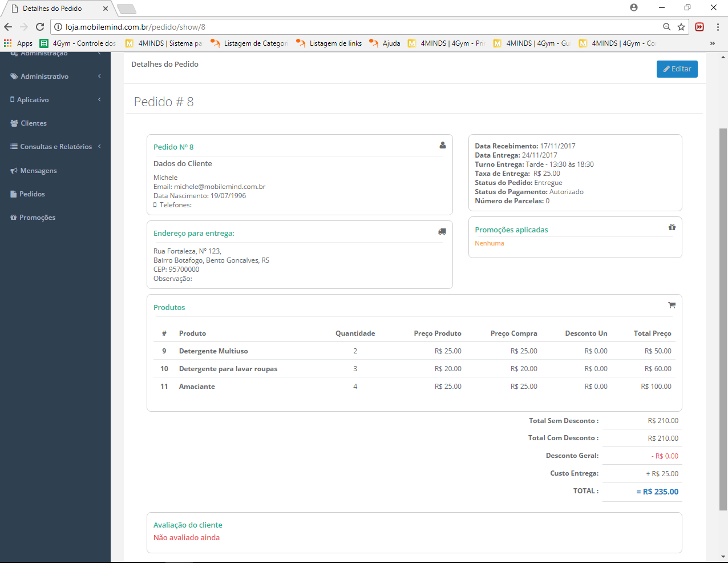Reload the page with the refresh icon
728x563 pixels.
[40, 27]
